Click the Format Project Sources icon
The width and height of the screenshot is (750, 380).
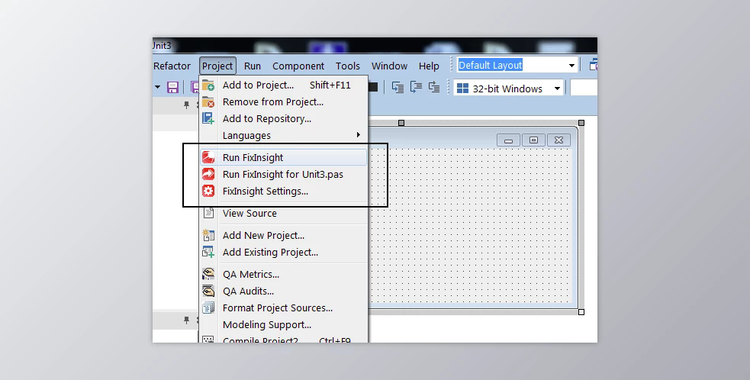pyautogui.click(x=208, y=308)
